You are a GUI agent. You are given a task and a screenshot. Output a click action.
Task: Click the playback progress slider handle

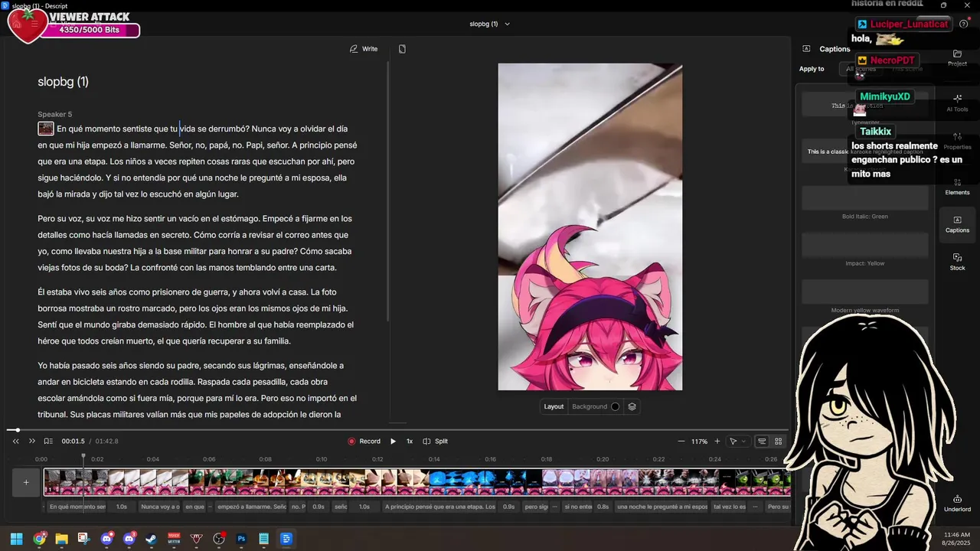tap(18, 430)
